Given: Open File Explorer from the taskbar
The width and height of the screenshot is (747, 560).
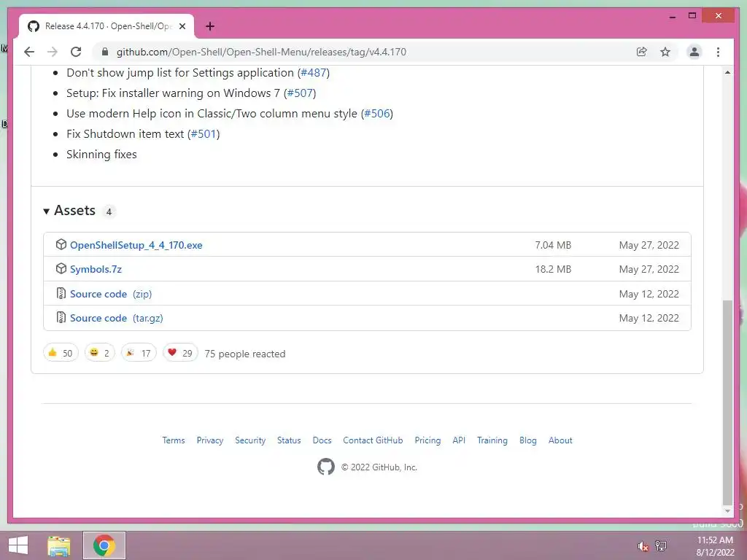Looking at the screenshot, I should click(59, 545).
